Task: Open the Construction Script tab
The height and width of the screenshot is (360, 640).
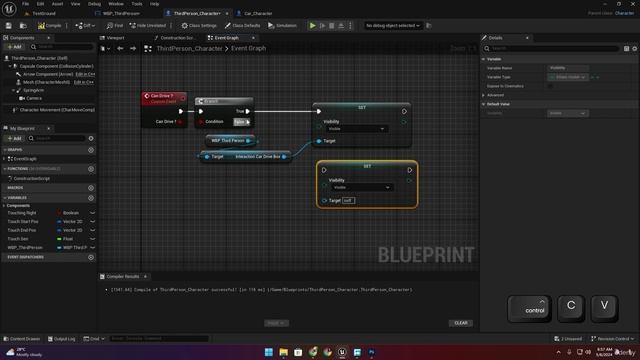Action: (177, 38)
